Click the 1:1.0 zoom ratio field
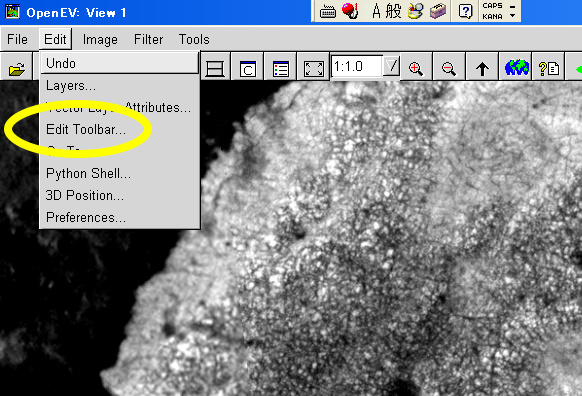Viewport: 582px width, 396px height. tap(357, 66)
